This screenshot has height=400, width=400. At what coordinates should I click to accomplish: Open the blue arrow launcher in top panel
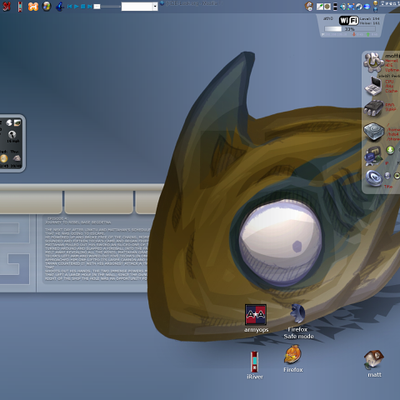(x=60, y=7)
